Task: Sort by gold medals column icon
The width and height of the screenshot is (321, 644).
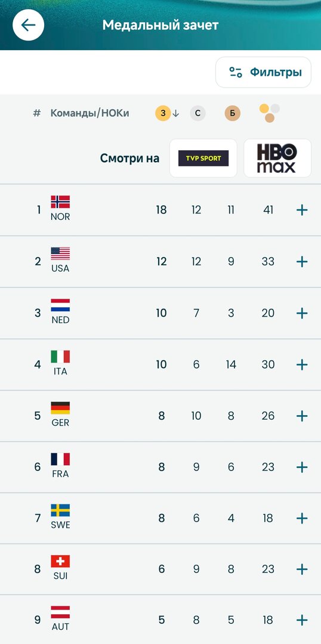Action: pos(163,113)
